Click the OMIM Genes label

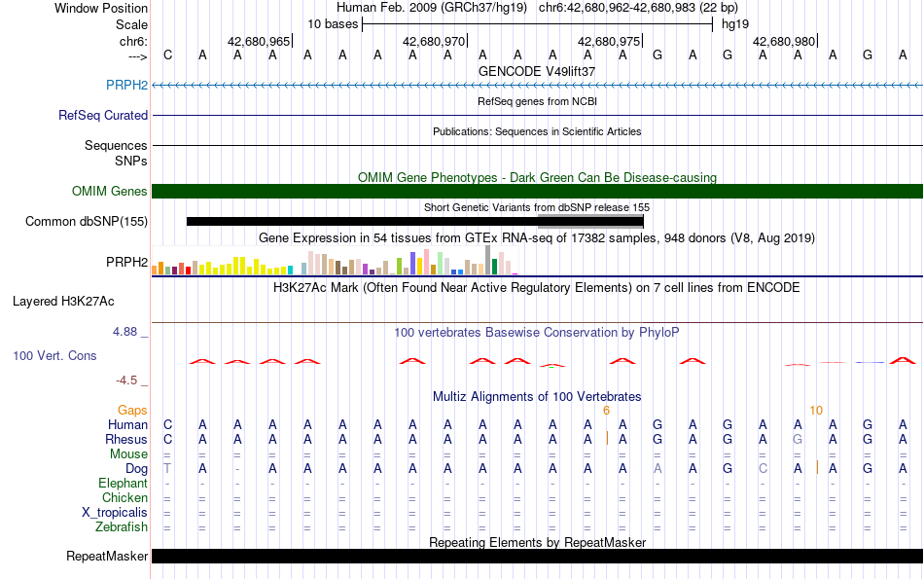tap(109, 191)
